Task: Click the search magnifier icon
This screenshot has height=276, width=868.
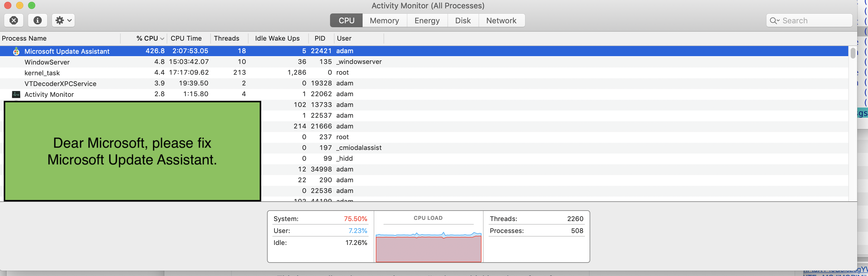Action: (774, 21)
